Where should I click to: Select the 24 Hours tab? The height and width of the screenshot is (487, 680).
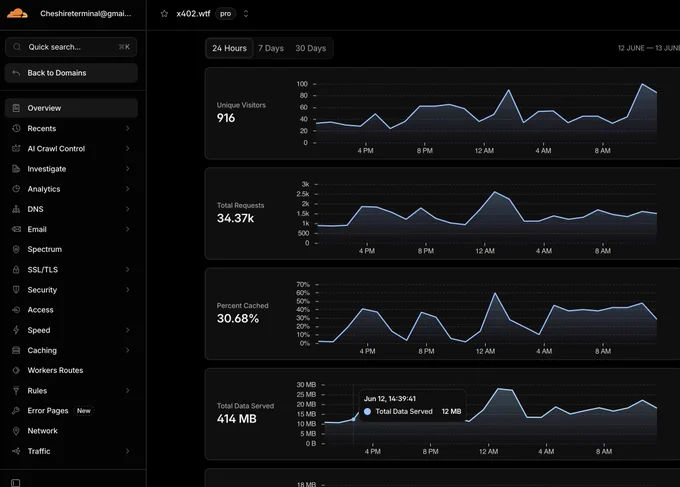(x=229, y=48)
